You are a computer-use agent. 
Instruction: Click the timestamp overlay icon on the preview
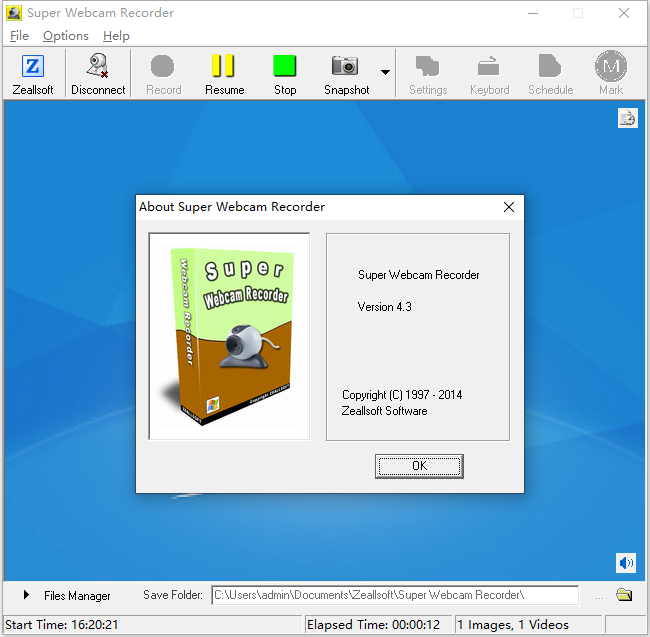point(628,119)
